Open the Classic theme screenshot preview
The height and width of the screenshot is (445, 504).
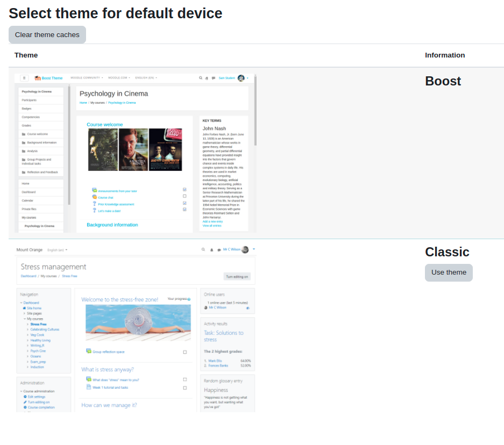136,328
